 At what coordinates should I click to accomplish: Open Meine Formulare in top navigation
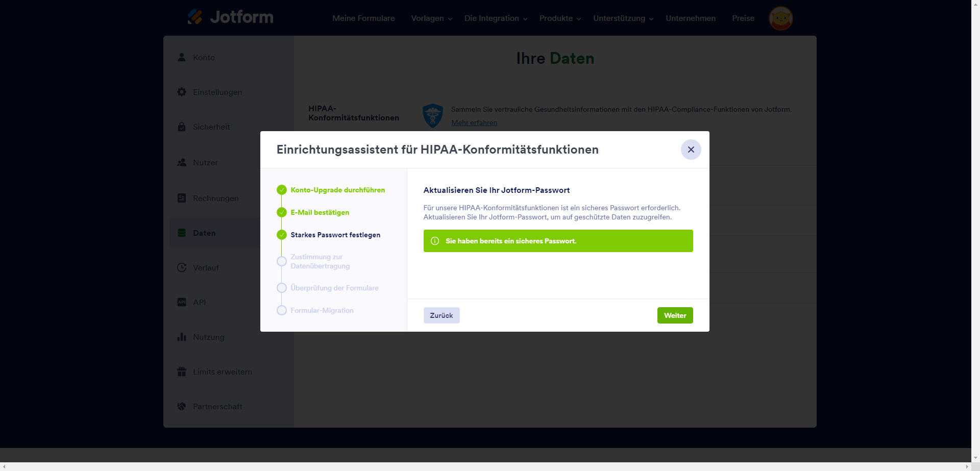363,18
